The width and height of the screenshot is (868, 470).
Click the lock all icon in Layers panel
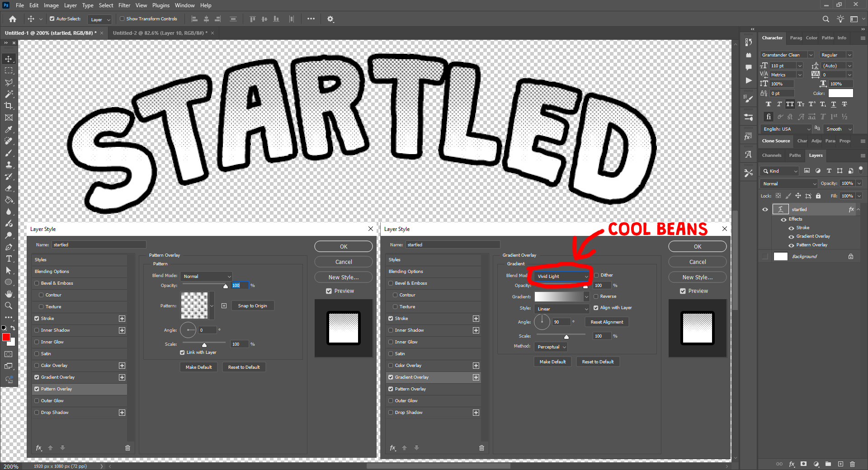818,196
